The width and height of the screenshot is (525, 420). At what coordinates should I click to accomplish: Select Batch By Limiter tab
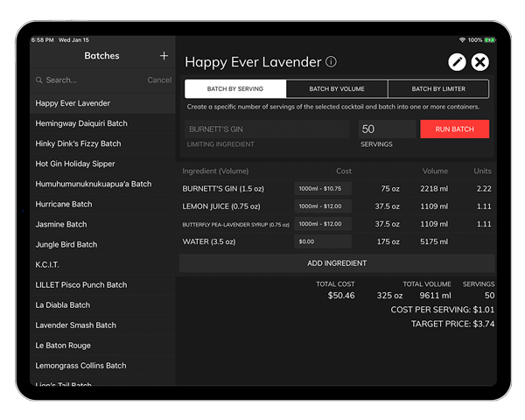pyautogui.click(x=438, y=89)
